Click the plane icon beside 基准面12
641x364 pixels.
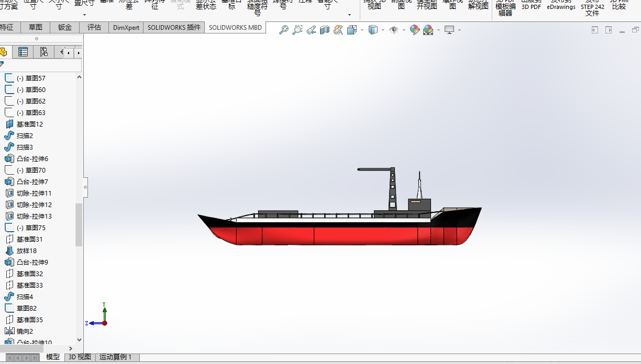pos(9,124)
